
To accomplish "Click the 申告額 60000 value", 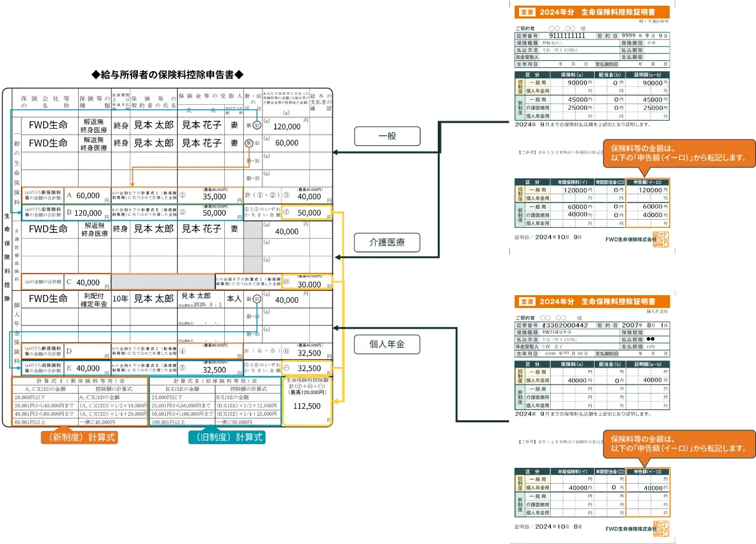I will pyautogui.click(x=653, y=207).
